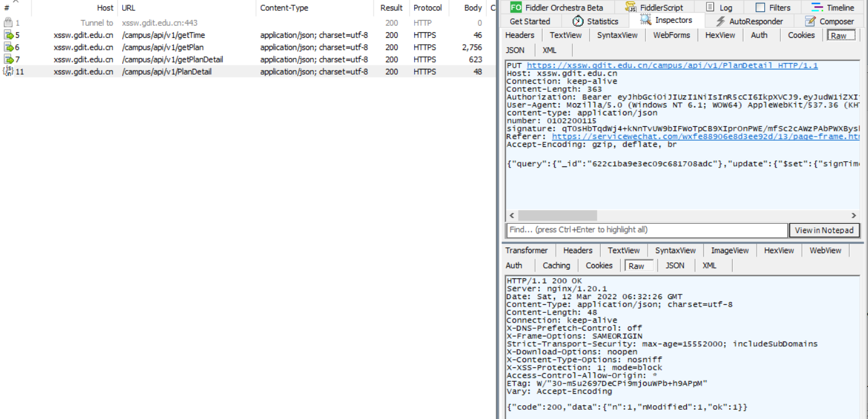Select the /campus/api/v1/PlanDetail session URL
Image resolution: width=868 pixels, height=419 pixels.
(167, 71)
